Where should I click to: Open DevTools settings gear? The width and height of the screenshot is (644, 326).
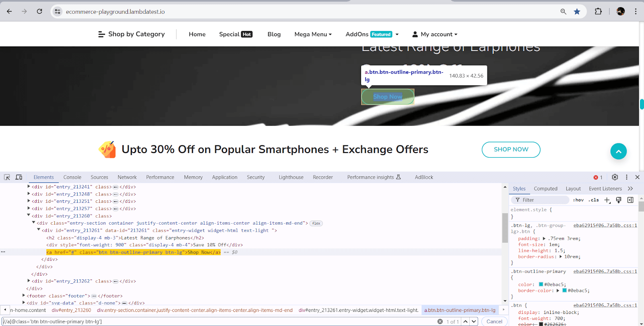615,177
